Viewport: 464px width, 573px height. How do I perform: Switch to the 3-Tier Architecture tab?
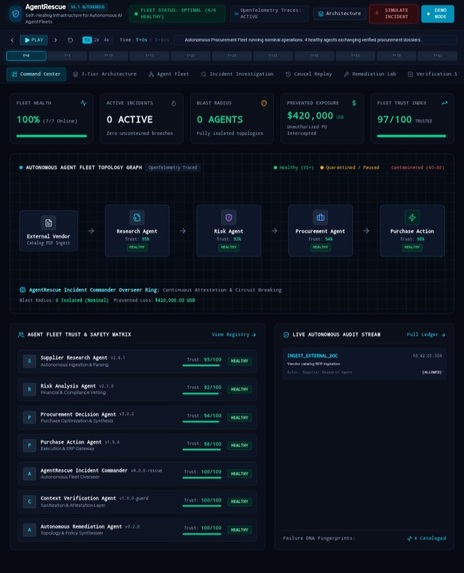104,74
